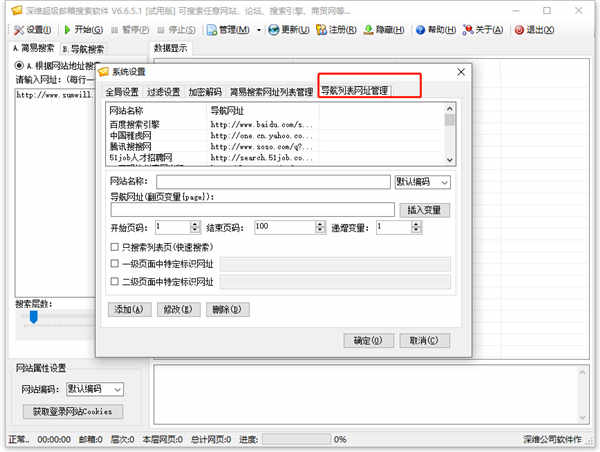Maximize the main application window

pos(547,11)
